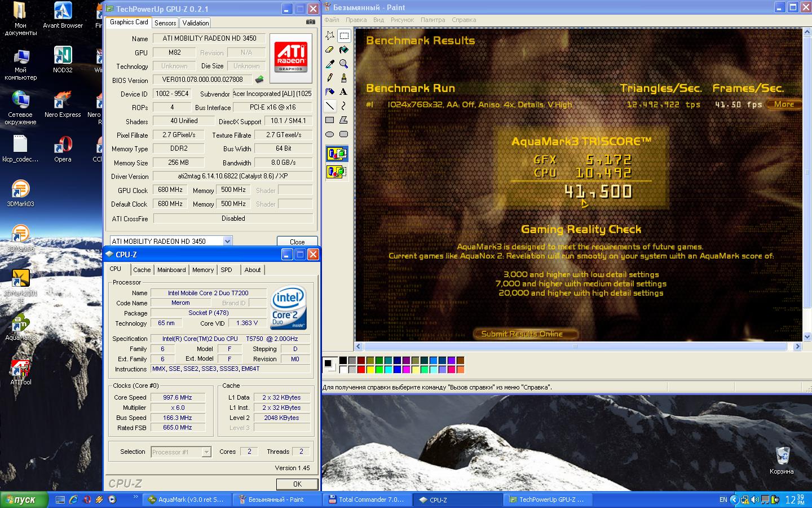
Task: Select the Rectangle shape tool
Action: click(330, 120)
